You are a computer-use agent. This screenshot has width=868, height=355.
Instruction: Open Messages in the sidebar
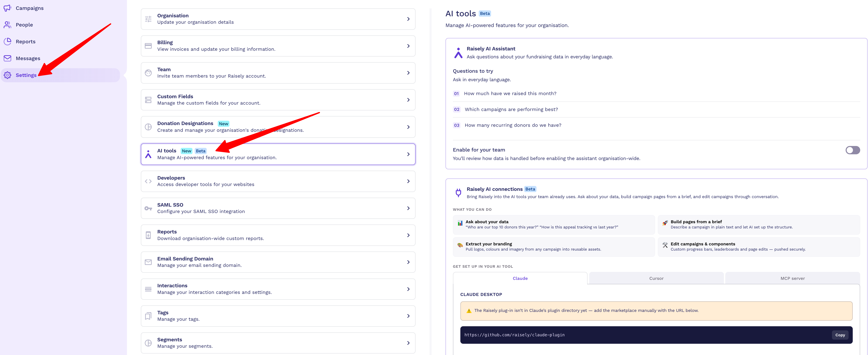(28, 58)
